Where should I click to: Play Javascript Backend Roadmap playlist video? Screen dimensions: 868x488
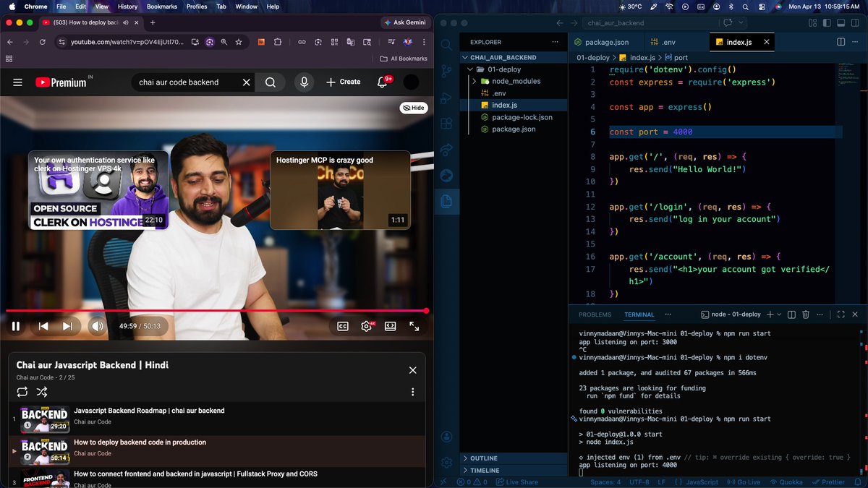[x=217, y=419]
